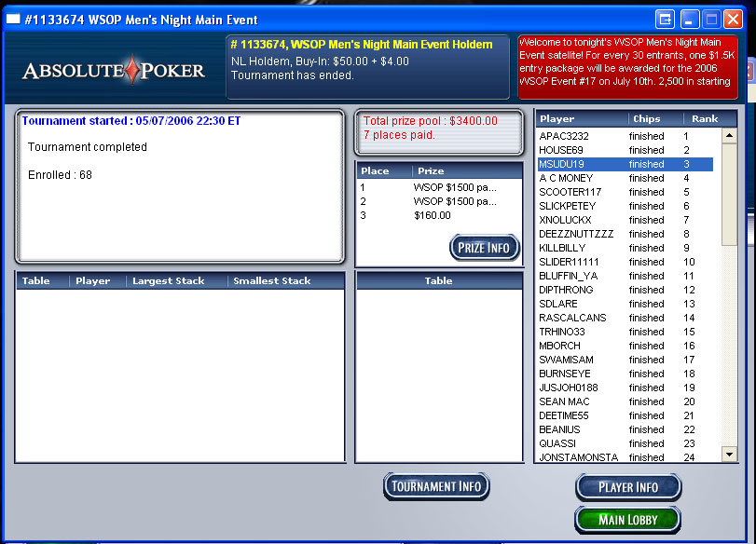Select player JONSTAMONSTA
Image resolution: width=756 pixels, height=544 pixels.
(625, 457)
